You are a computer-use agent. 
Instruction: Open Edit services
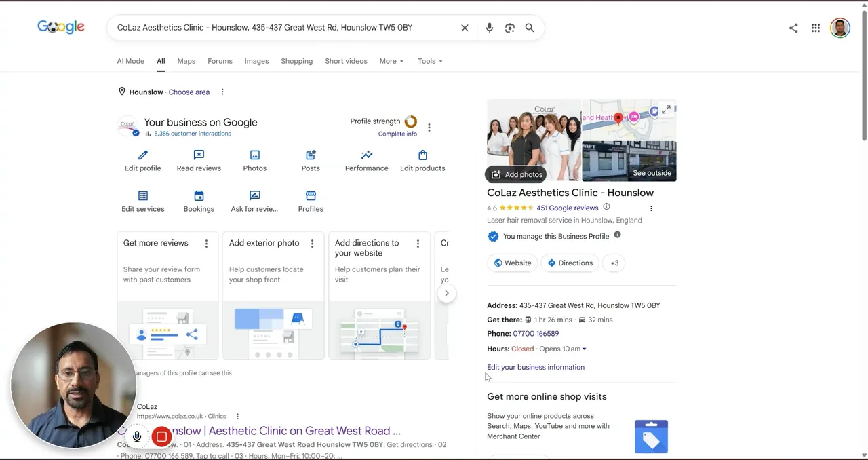[x=143, y=202]
